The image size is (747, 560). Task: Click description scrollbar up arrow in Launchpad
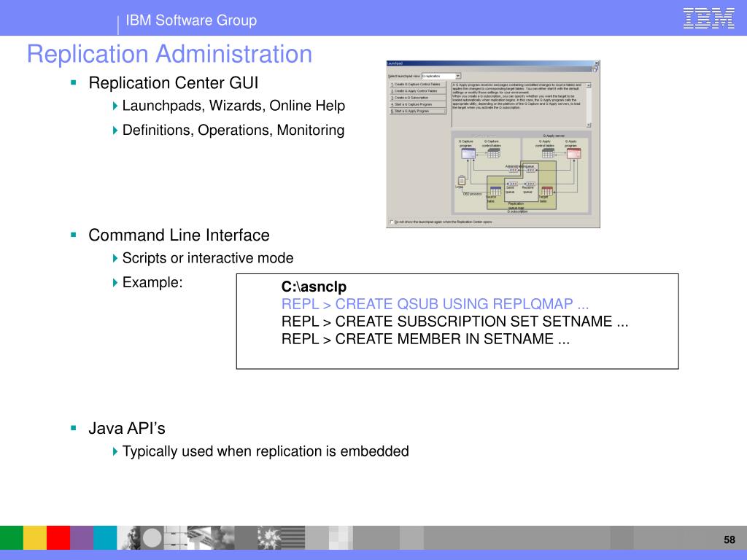[589, 85]
